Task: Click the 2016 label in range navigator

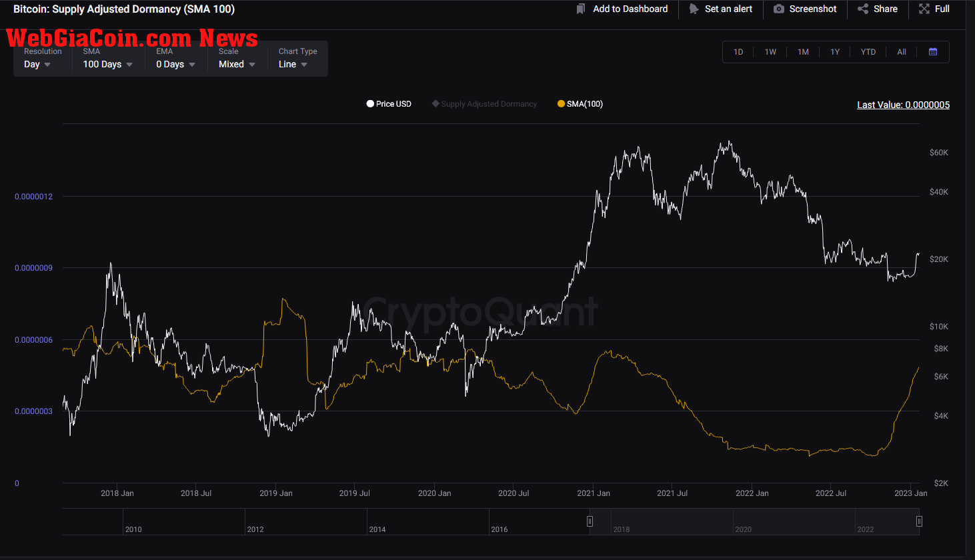Action: tap(500, 529)
